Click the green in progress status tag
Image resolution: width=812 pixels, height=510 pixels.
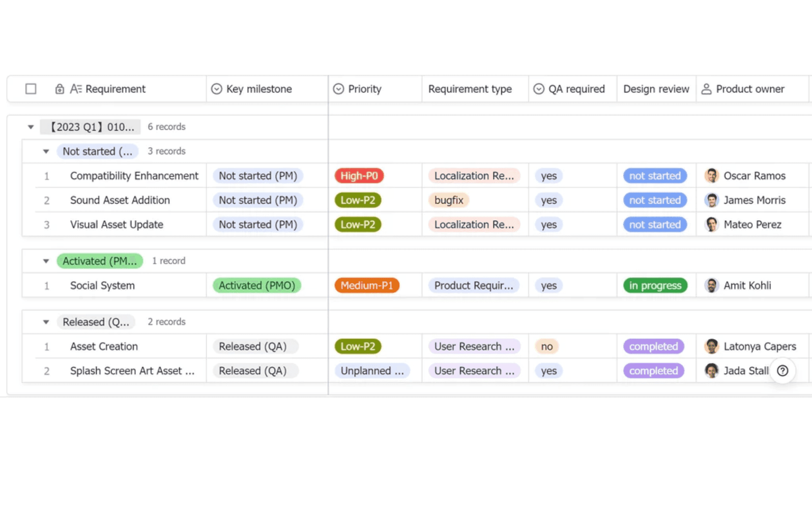point(655,285)
